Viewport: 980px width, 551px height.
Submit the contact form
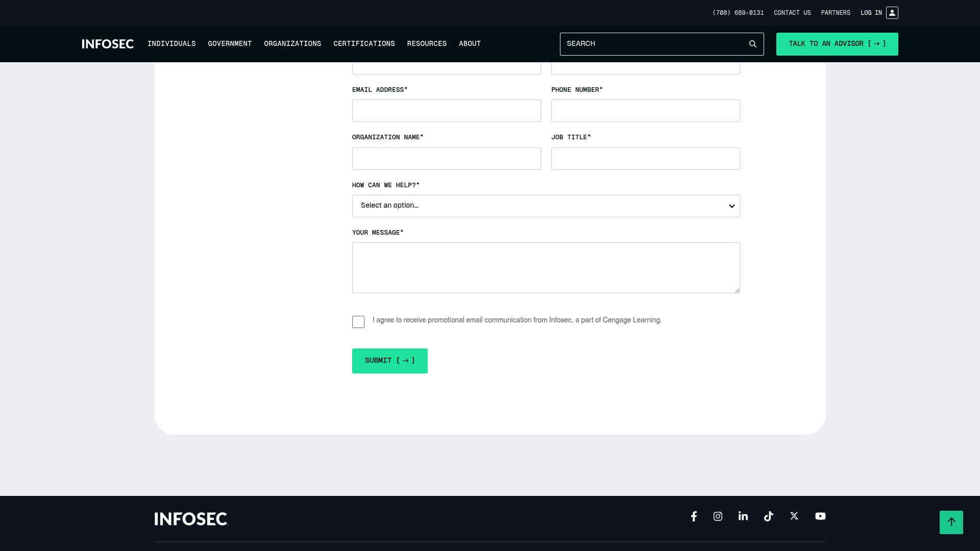[390, 361]
